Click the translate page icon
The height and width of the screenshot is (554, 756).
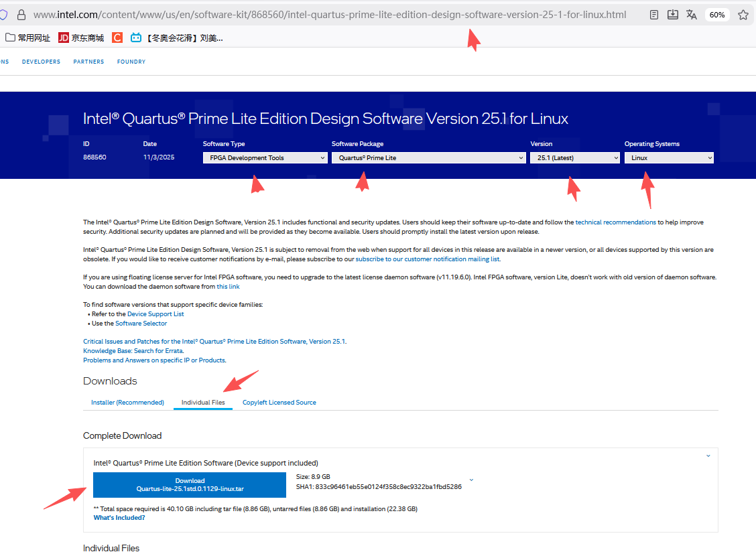692,15
